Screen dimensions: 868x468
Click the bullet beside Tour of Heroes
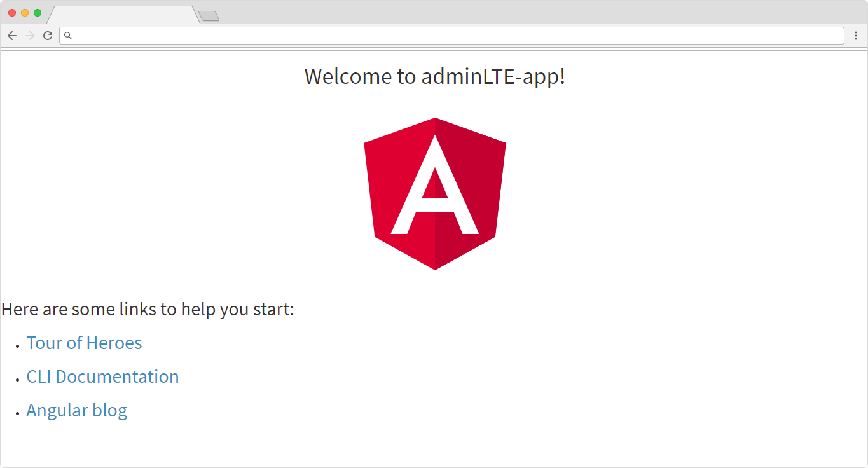[x=18, y=345]
